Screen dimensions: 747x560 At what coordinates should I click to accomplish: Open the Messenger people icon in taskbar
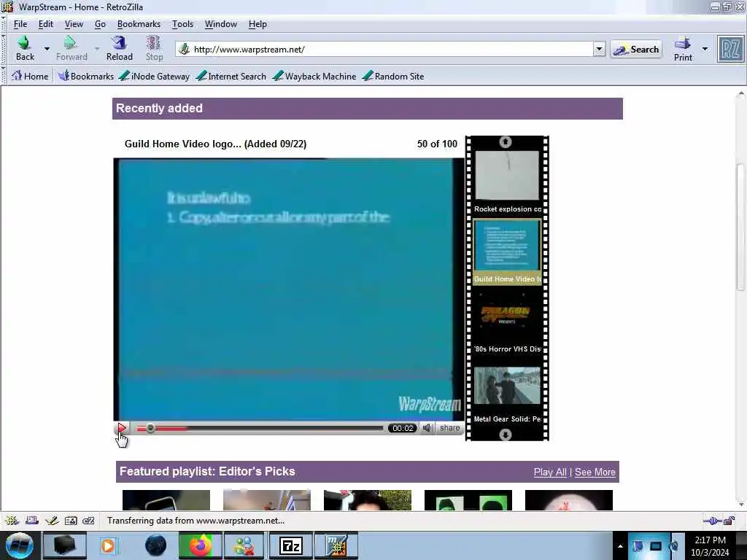[x=244, y=545]
